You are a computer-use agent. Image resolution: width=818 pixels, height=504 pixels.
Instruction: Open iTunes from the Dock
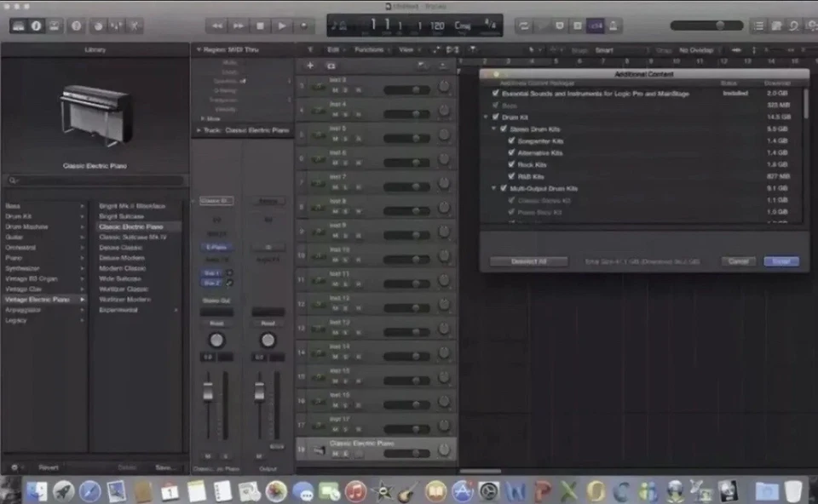click(355, 491)
